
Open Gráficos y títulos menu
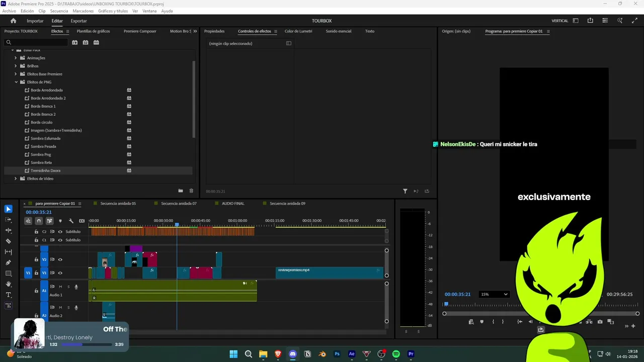pos(113,11)
